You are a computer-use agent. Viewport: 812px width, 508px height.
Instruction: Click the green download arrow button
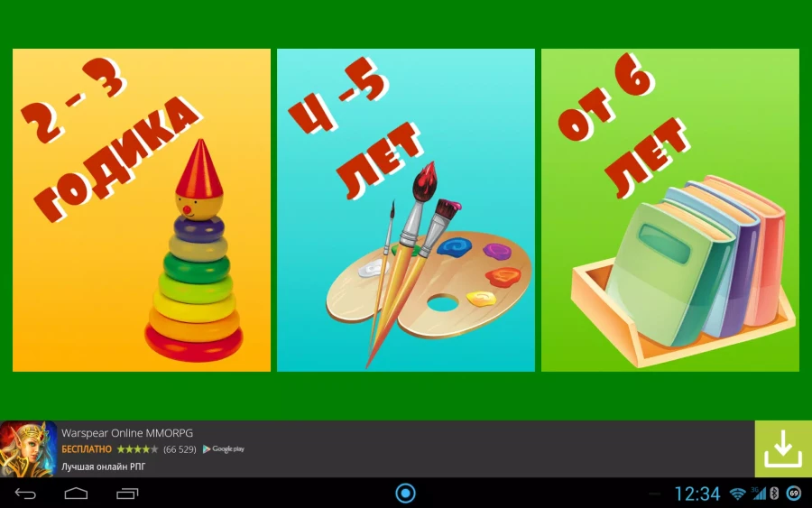tap(782, 448)
